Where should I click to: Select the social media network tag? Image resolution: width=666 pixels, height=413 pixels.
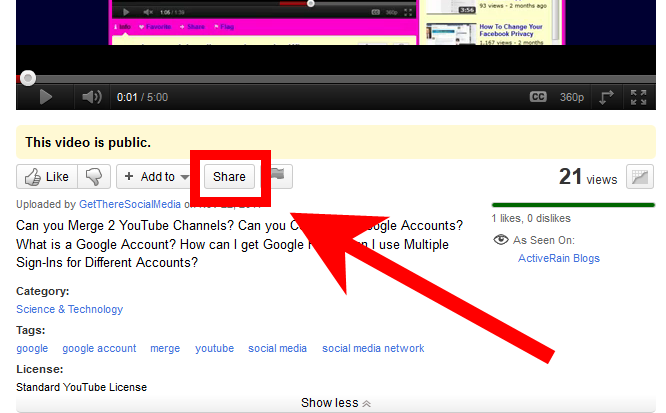[373, 349]
